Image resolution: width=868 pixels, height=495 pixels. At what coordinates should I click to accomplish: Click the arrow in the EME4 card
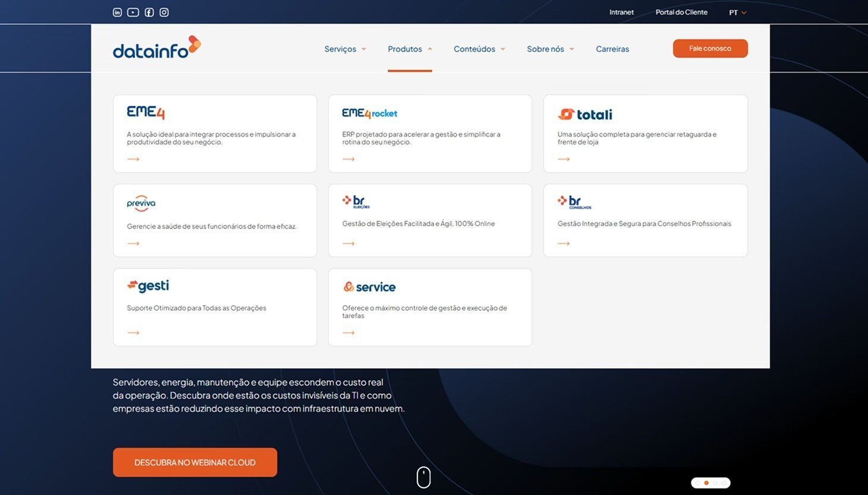[x=133, y=159]
